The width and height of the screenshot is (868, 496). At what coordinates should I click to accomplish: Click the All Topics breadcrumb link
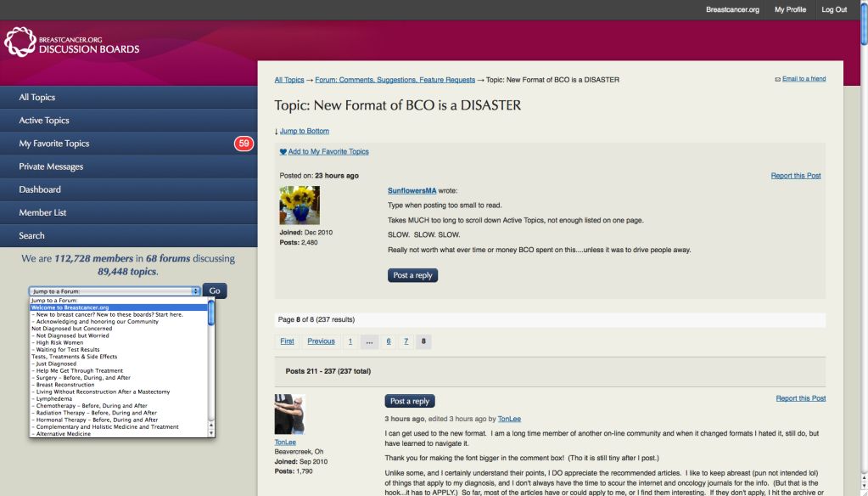289,80
